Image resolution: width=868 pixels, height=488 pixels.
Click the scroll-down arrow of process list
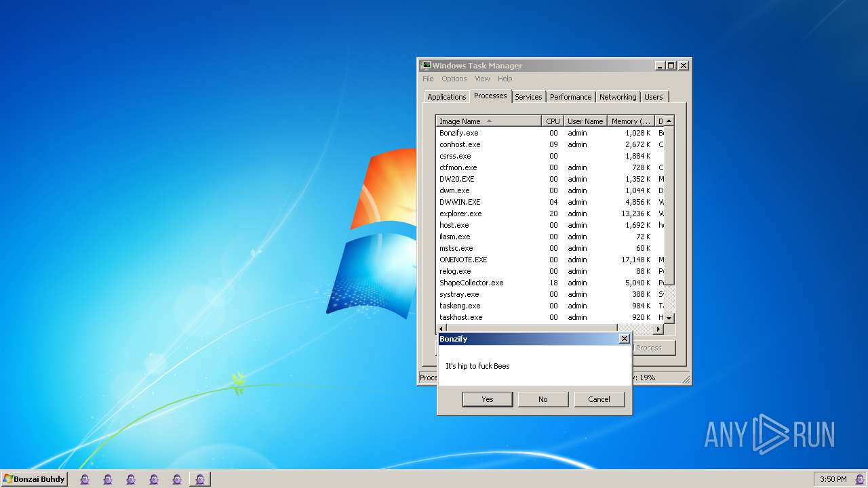coord(669,318)
